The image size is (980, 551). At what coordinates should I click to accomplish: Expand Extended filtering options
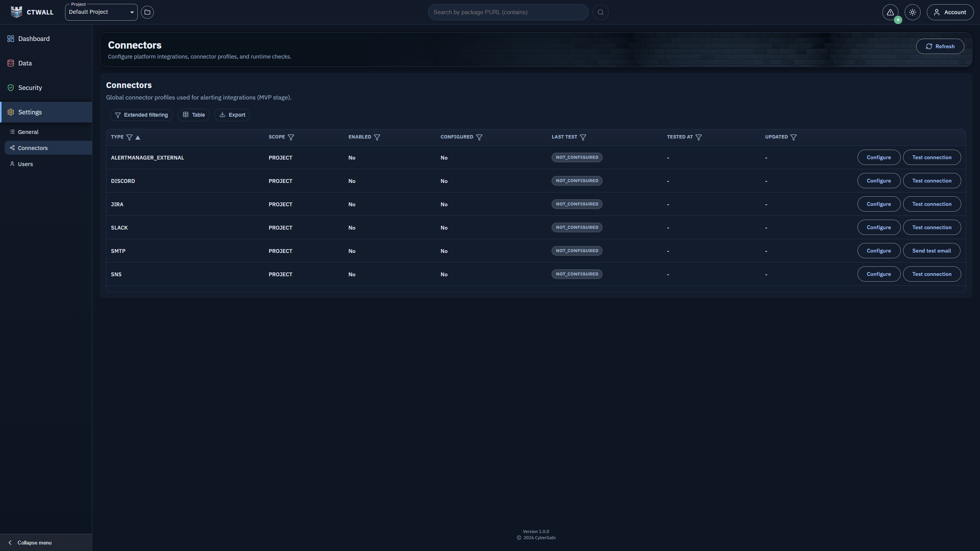(141, 115)
